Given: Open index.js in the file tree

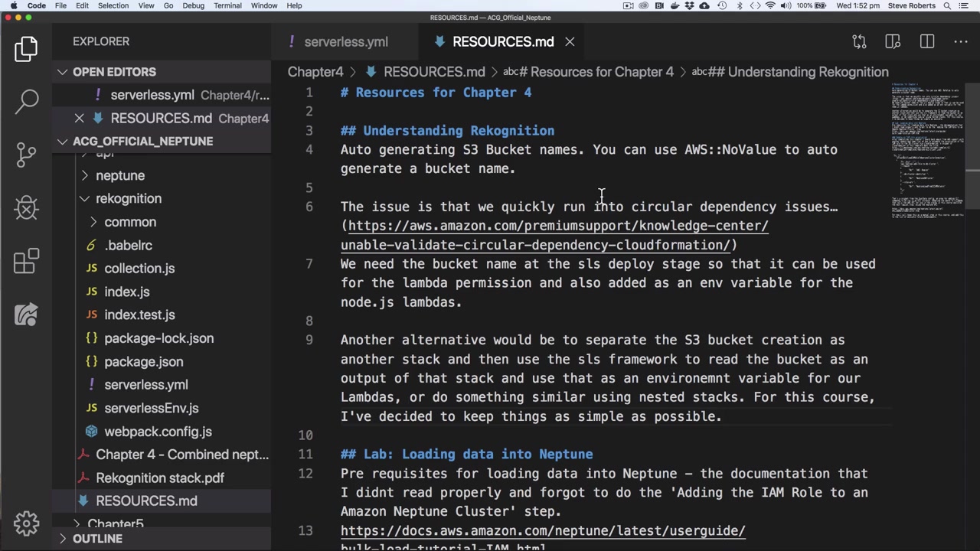Looking at the screenshot, I should click(x=126, y=292).
